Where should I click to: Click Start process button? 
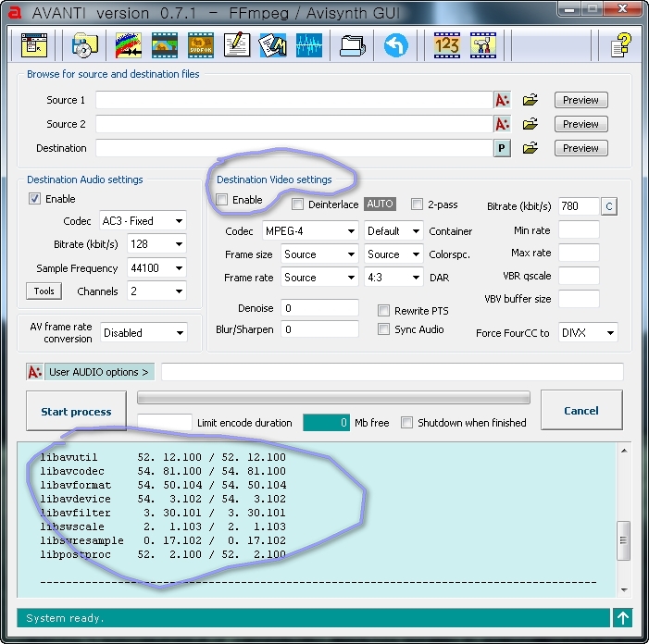76,411
